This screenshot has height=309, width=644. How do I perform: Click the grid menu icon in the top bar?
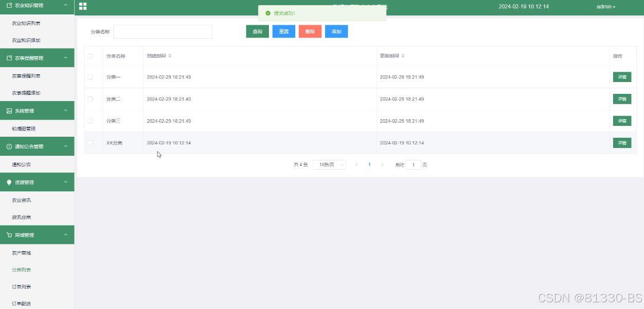82,6
